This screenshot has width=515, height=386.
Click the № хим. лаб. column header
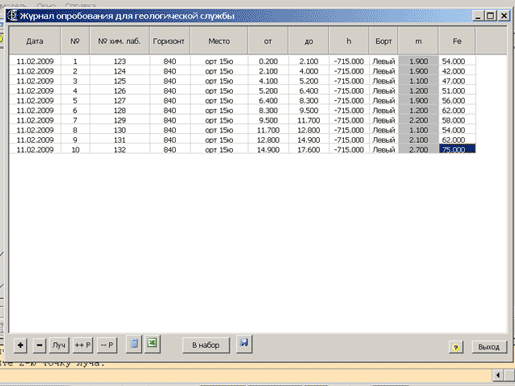point(119,41)
